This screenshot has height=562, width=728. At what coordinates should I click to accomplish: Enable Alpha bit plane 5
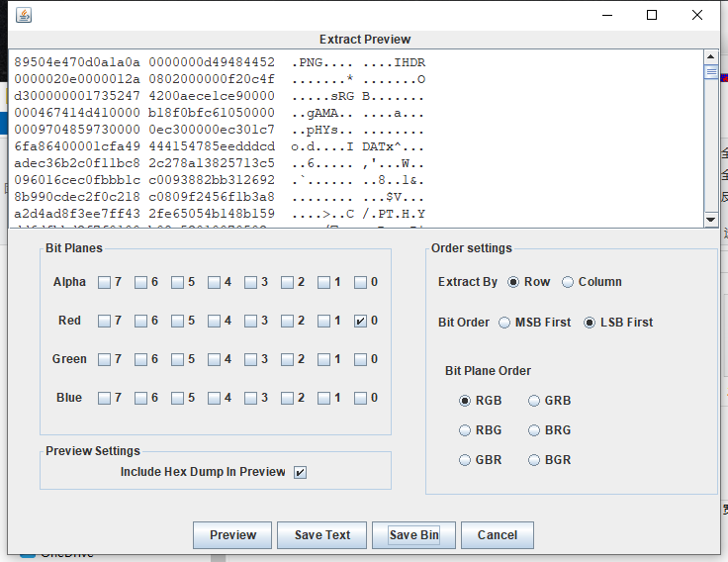pyautogui.click(x=177, y=282)
